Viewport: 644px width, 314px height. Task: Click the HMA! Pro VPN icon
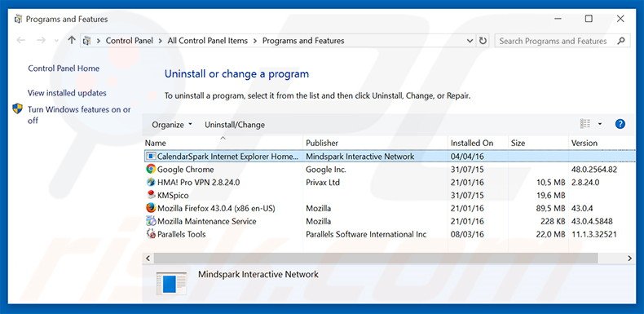click(x=151, y=182)
